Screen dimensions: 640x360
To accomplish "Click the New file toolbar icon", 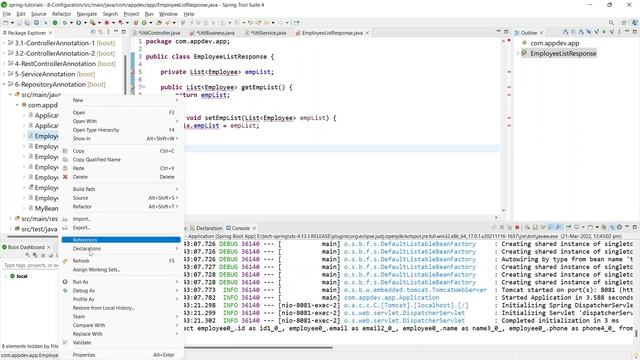I will [x=5, y=23].
